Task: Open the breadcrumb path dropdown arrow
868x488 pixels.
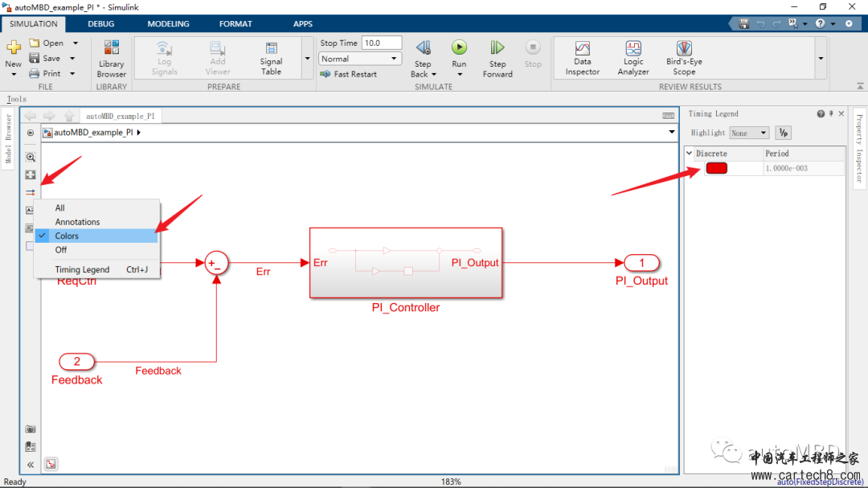Action: [x=671, y=133]
